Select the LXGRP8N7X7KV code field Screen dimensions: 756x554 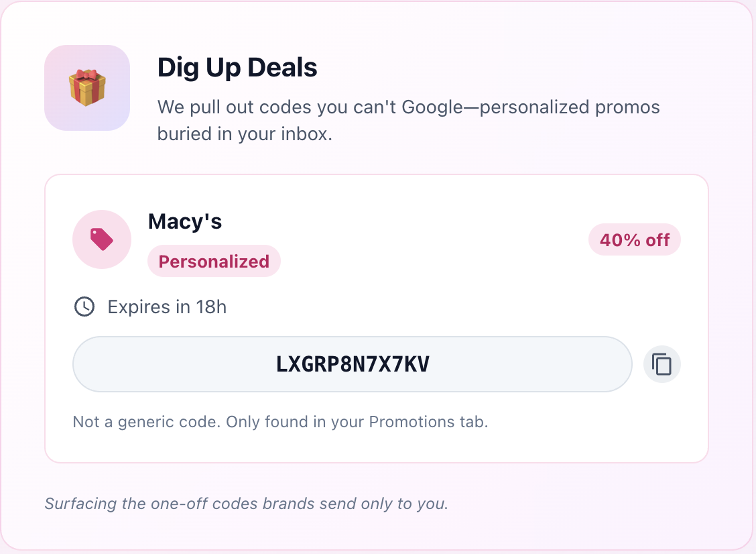point(353,364)
